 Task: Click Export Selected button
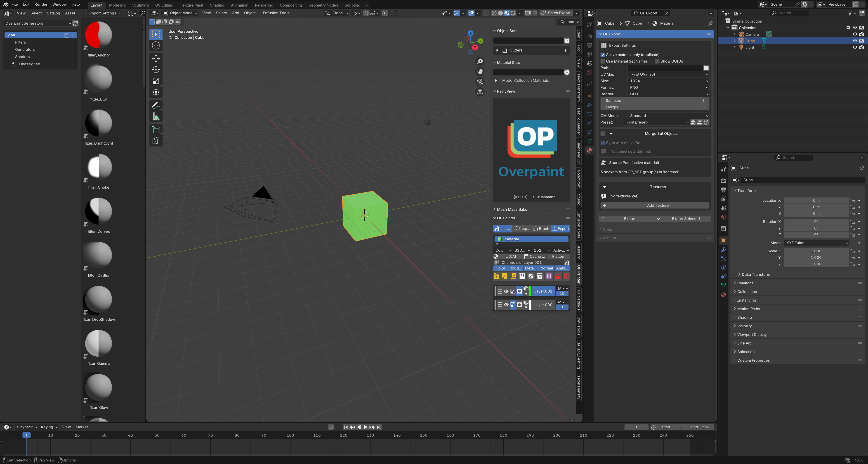pos(682,219)
